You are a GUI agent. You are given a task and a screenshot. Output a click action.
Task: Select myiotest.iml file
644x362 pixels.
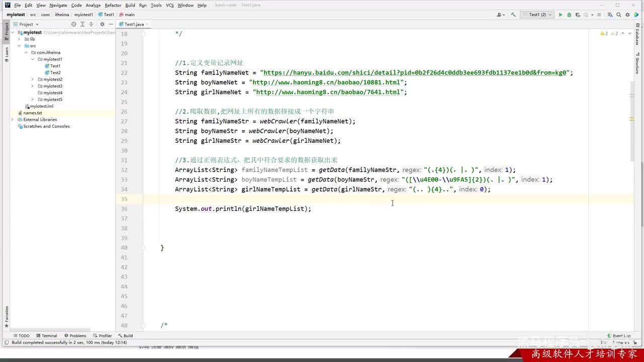click(x=39, y=106)
